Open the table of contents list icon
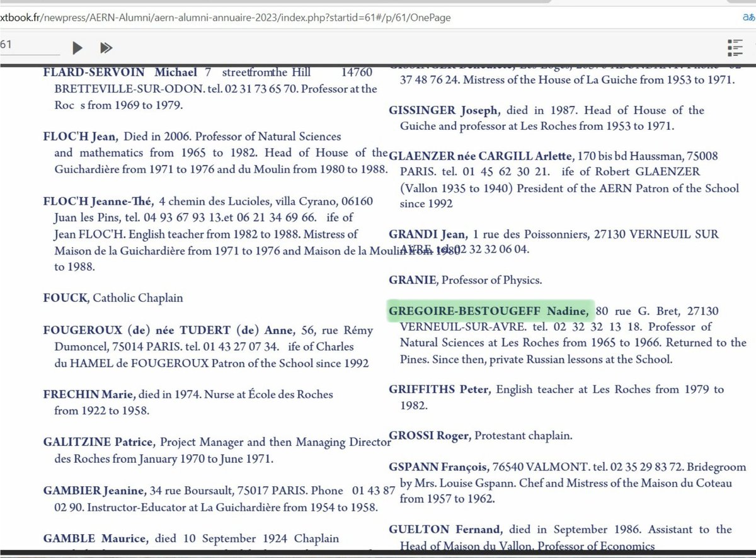 pyautogui.click(x=735, y=47)
